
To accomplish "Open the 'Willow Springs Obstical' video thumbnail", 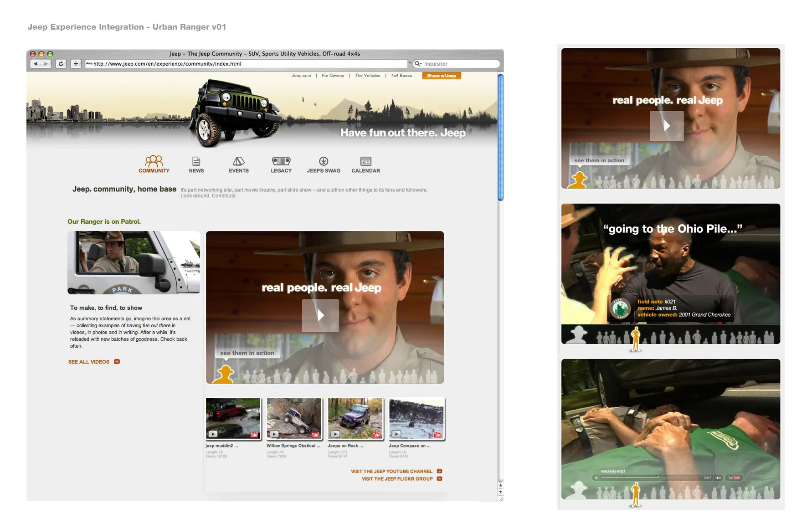I will point(294,418).
